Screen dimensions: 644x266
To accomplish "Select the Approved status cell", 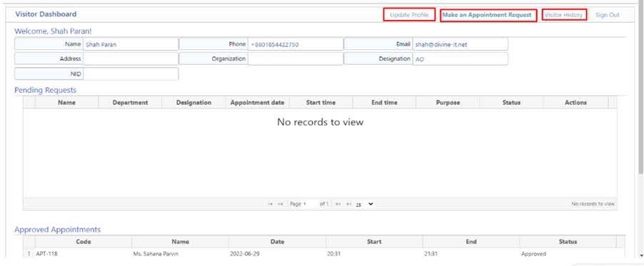I will click(x=568, y=254).
